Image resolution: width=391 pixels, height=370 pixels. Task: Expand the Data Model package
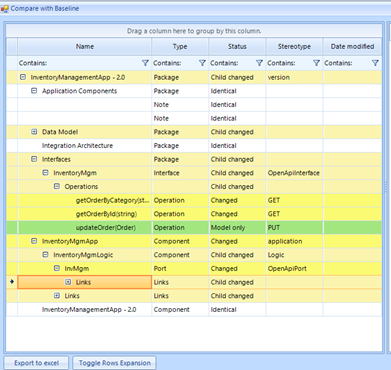coord(34,132)
